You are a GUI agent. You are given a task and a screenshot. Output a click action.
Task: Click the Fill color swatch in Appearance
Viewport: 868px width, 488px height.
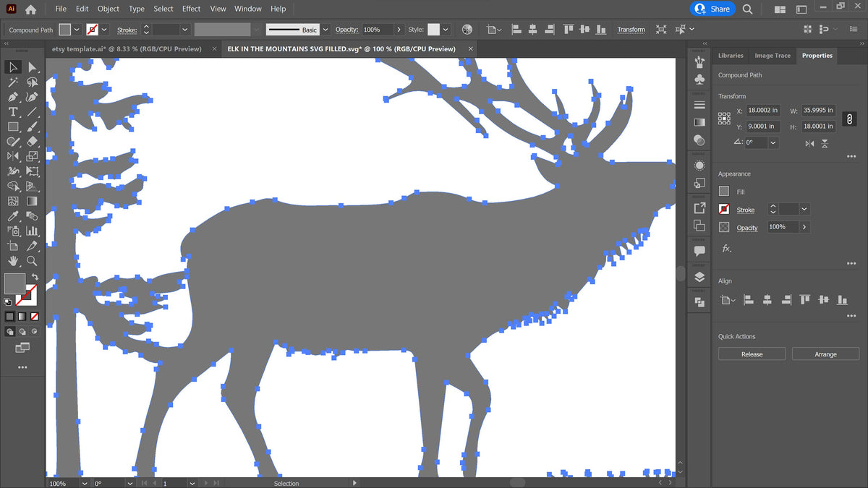(724, 192)
